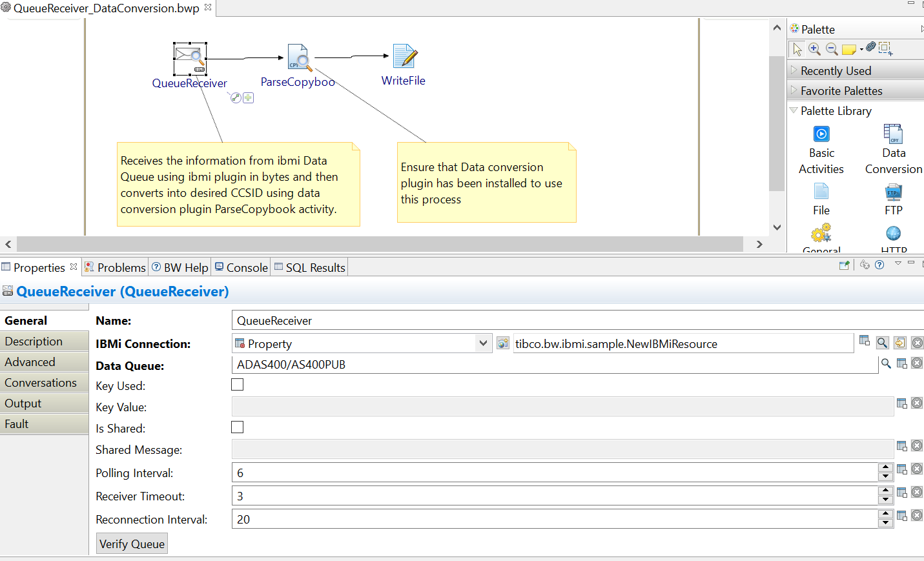Switch to the SQL Results tab

click(310, 267)
